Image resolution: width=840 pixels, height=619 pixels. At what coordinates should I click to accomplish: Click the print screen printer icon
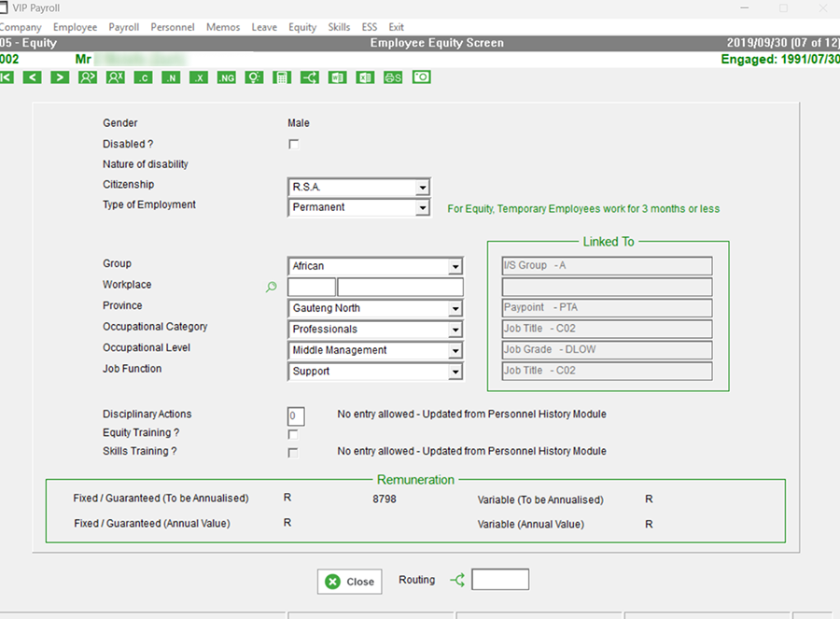pos(393,77)
